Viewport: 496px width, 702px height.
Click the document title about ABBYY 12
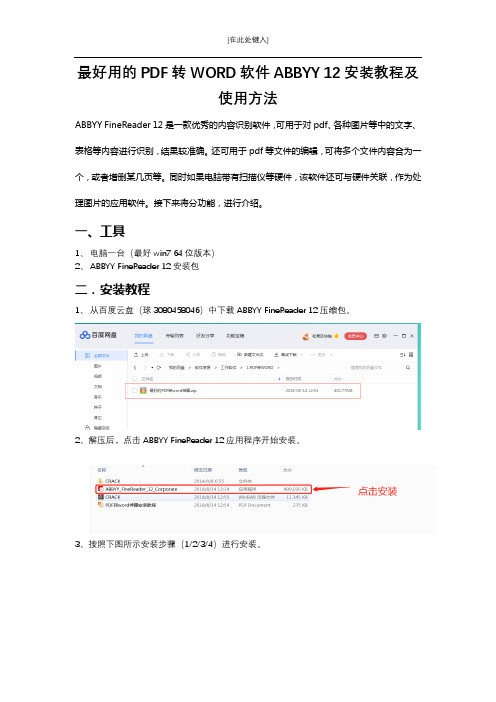pos(248,85)
